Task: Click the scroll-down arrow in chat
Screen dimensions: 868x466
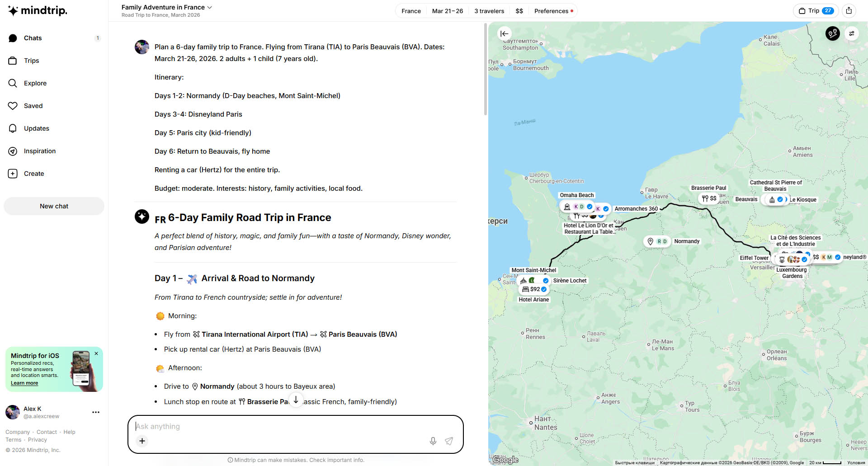Action: click(x=296, y=400)
